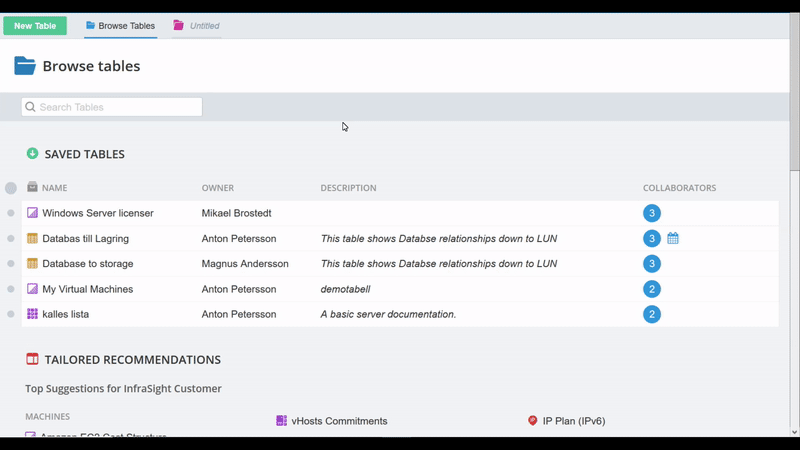The height and width of the screenshot is (450, 800).
Task: Click collaborators badge for Windows Server licenser
Action: tap(652, 213)
